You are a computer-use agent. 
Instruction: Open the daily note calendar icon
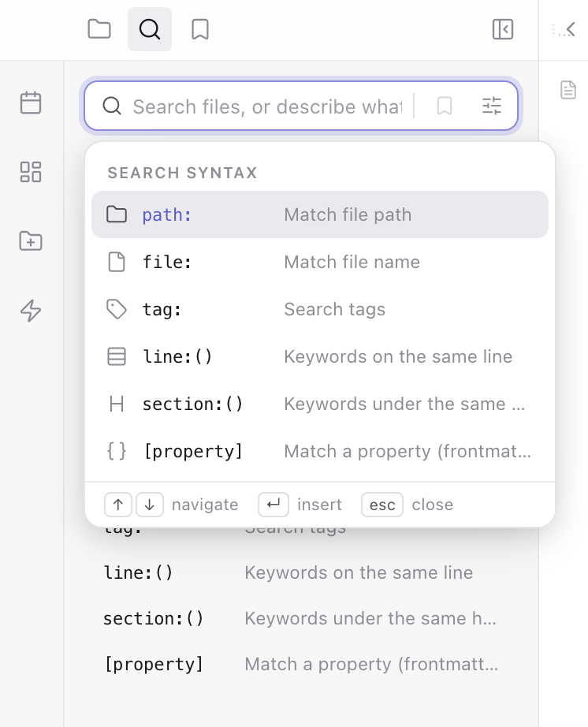click(31, 103)
